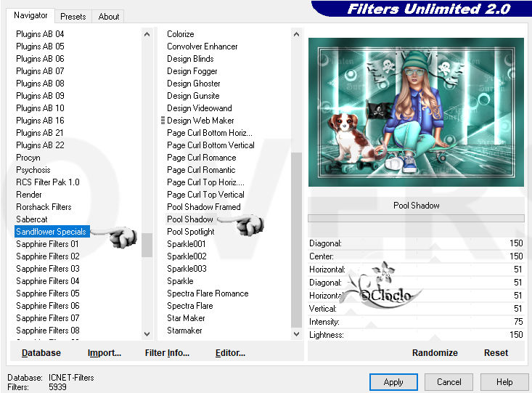Viewport: 532px width, 393px height.
Task: Select RCS Filter Pak 1.0 category
Action: 48,182
